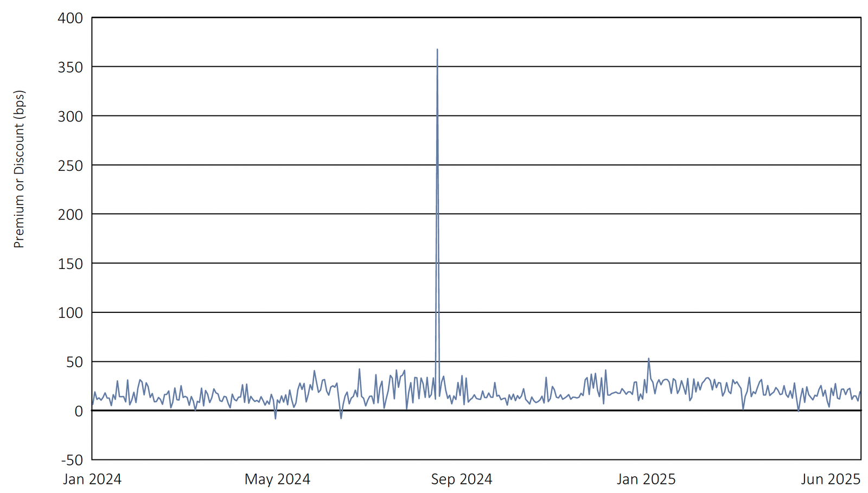Select the 100 y-axis tick label

[70, 313]
